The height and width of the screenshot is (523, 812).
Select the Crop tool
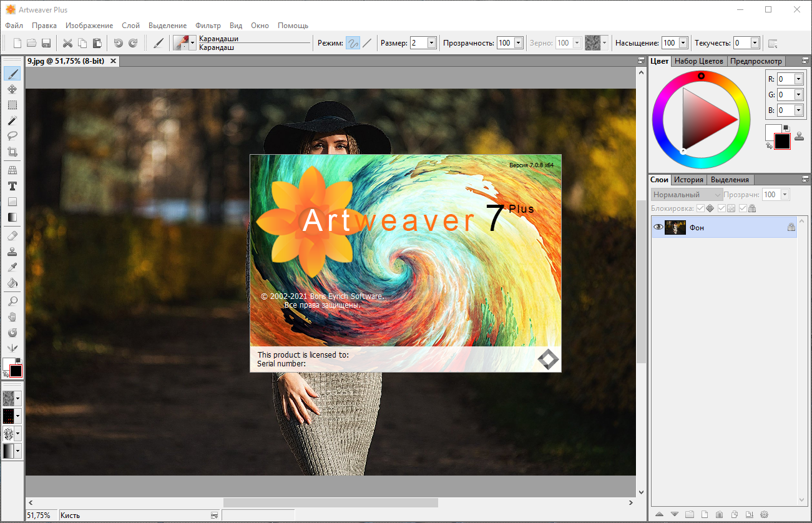pos(12,152)
